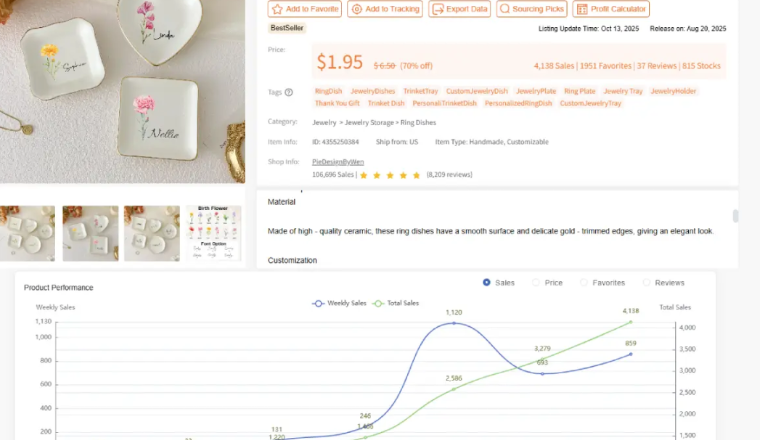Click the 37 Reviews stat

pyautogui.click(x=657, y=66)
